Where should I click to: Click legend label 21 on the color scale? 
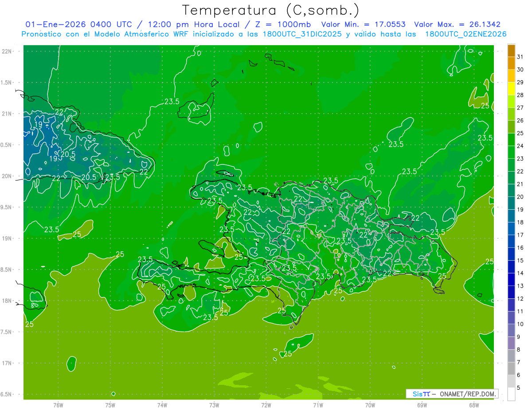tap(520, 184)
